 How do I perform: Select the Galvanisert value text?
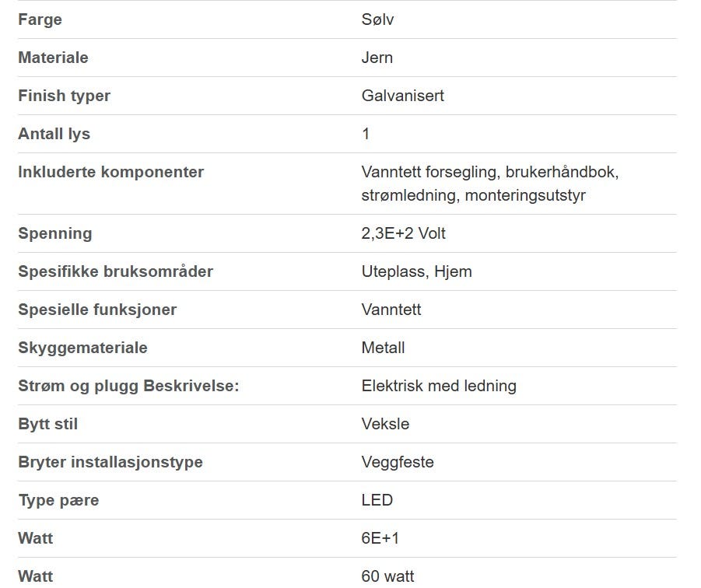[x=402, y=96]
